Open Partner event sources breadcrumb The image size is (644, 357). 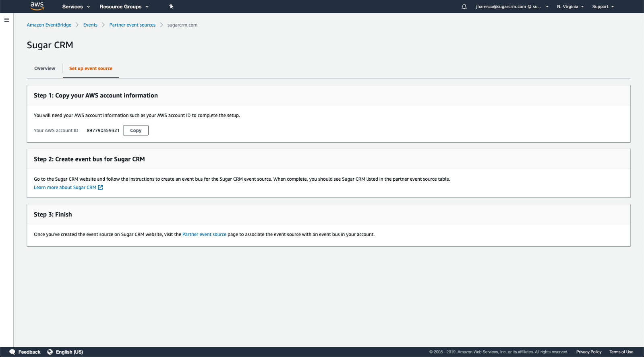(132, 25)
